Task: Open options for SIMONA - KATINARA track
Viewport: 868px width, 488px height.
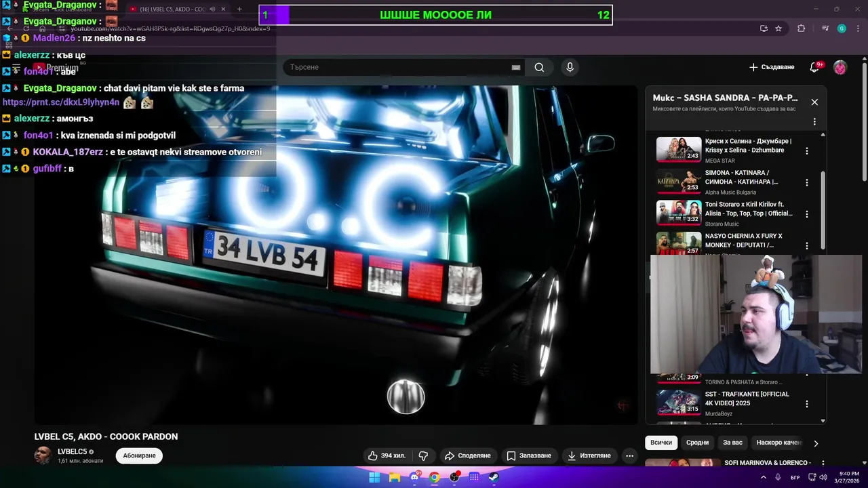Action: point(807,182)
